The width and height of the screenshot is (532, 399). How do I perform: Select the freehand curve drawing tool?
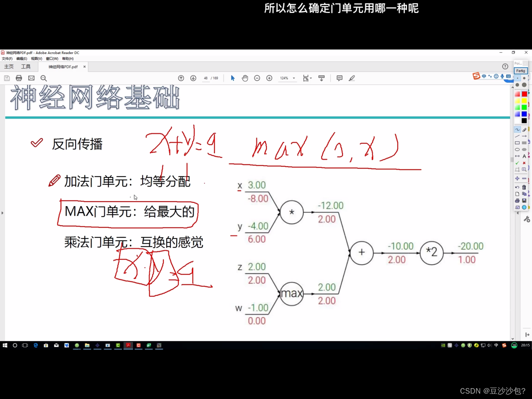click(517, 130)
